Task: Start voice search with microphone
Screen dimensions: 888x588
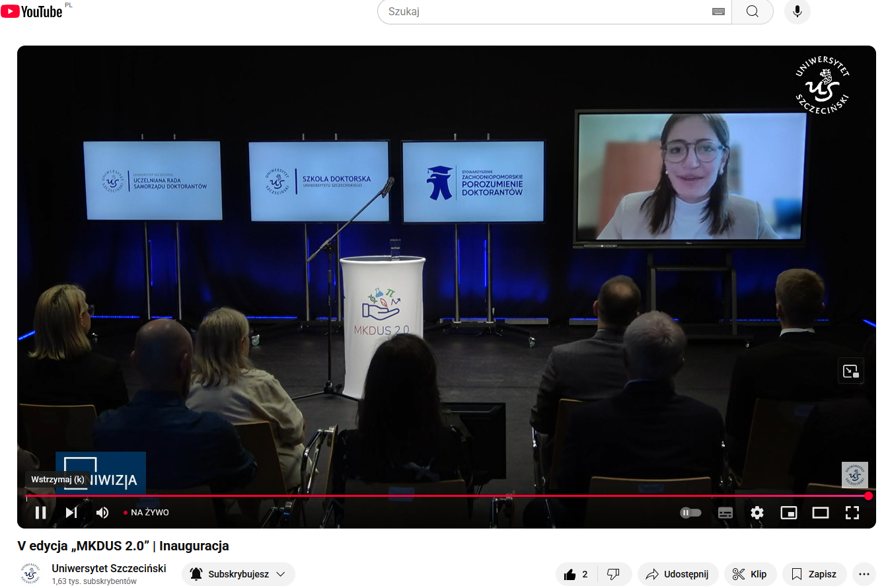Action: (x=797, y=12)
